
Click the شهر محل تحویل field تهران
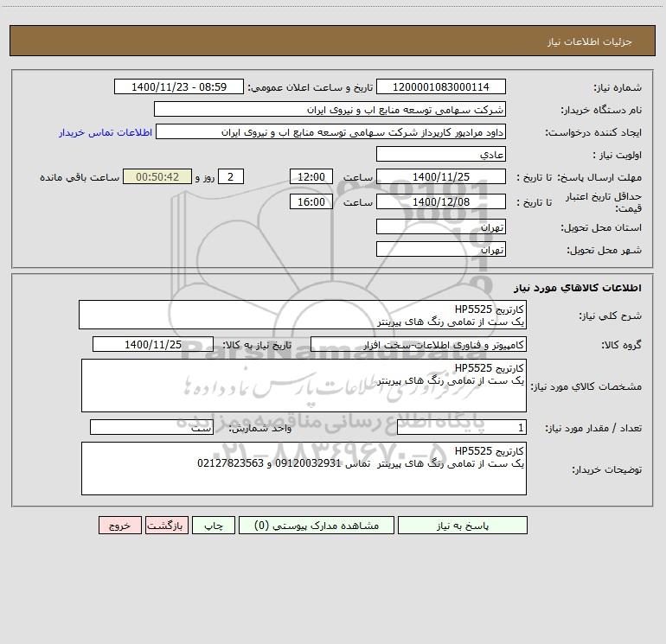coord(441,249)
